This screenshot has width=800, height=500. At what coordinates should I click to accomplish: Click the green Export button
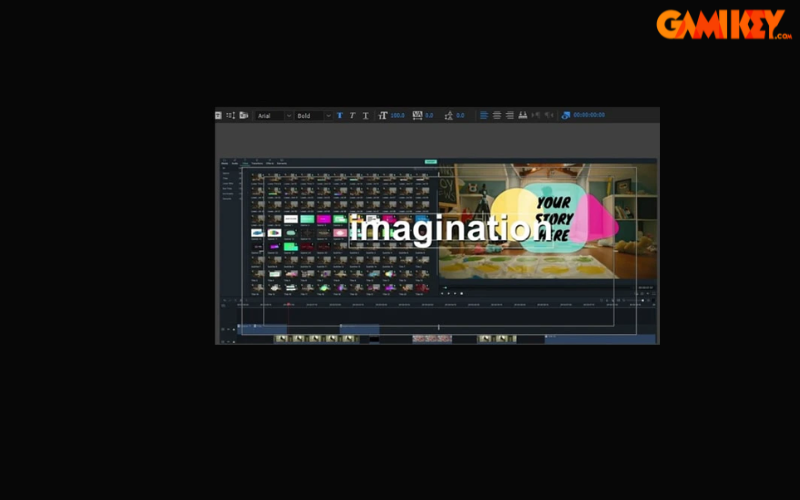431,162
